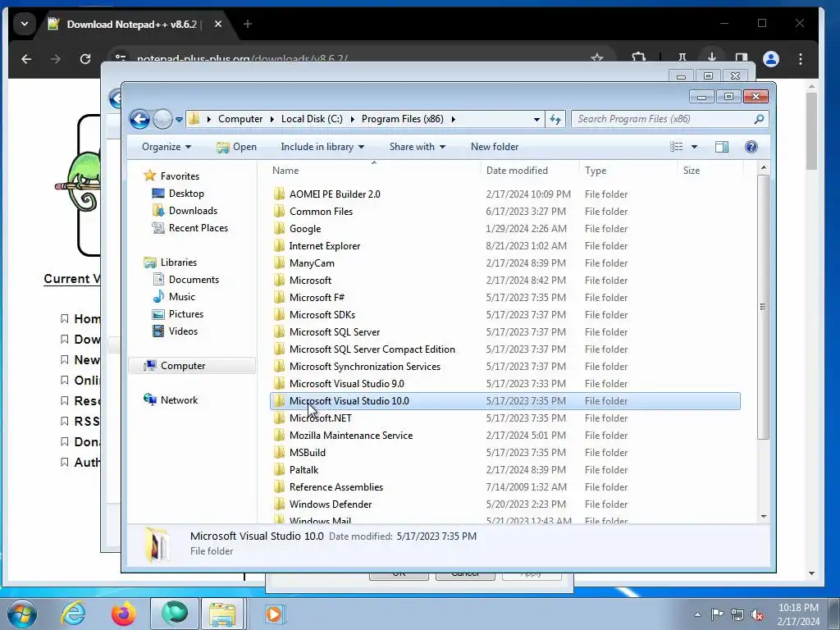Select the Google folder

tap(505, 229)
